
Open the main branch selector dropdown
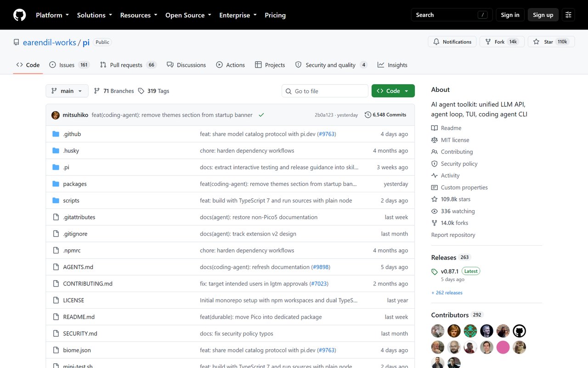pyautogui.click(x=67, y=91)
